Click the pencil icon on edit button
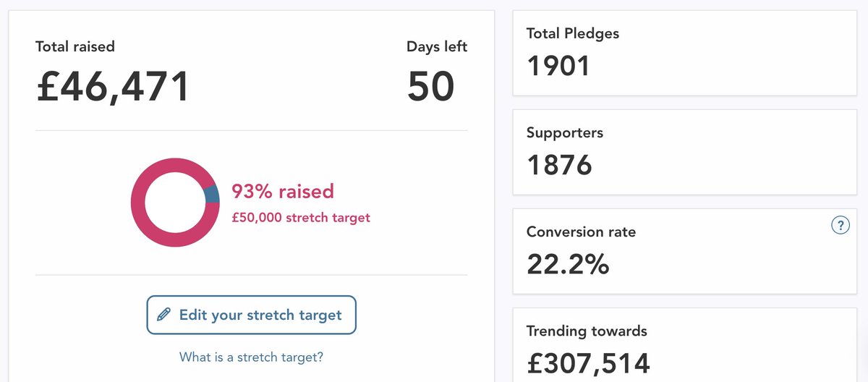868x382 pixels. [164, 315]
